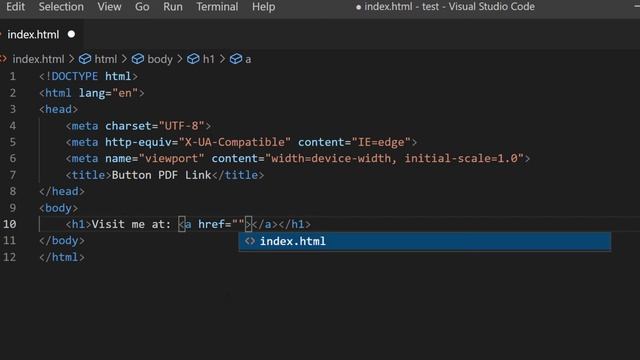Image resolution: width=640 pixels, height=360 pixels.
Task: Select index.html autocomplete suggestion
Action: coord(425,241)
